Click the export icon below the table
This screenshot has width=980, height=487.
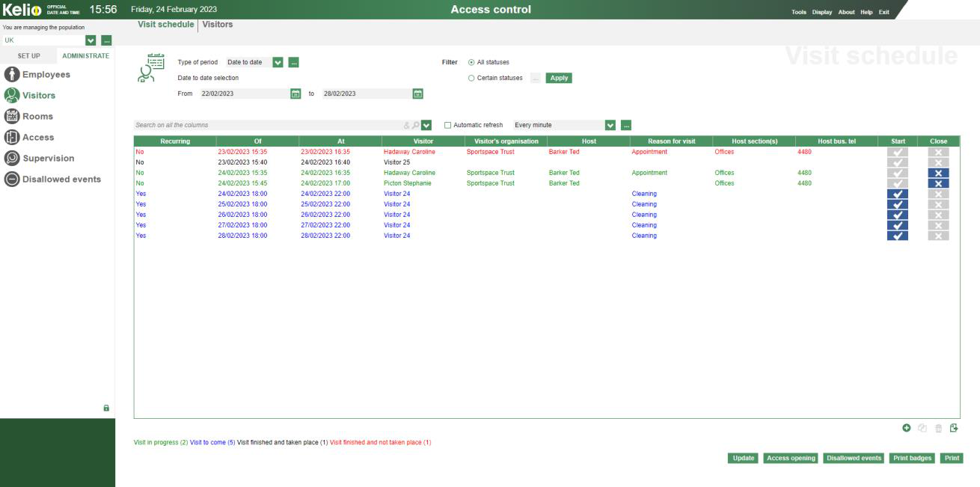(954, 428)
